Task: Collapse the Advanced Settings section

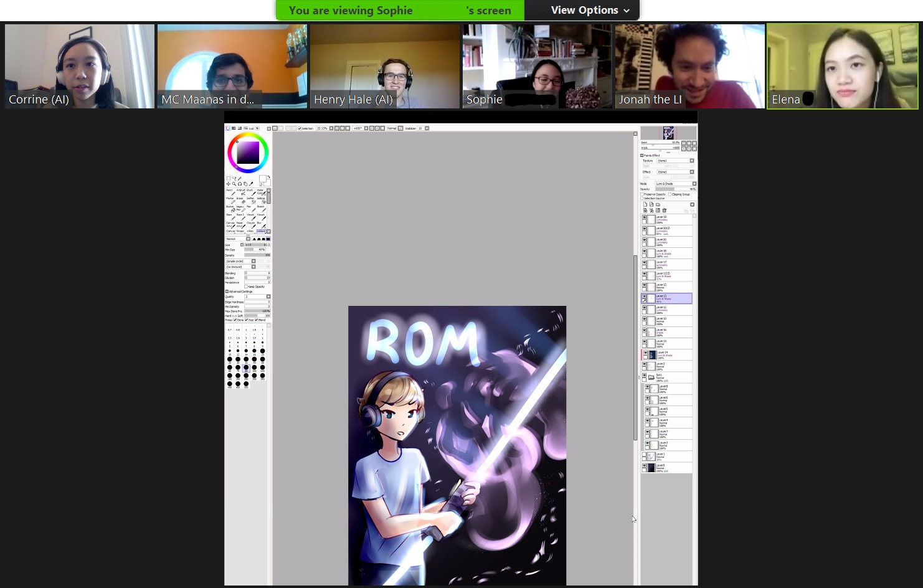Action: 227,292
